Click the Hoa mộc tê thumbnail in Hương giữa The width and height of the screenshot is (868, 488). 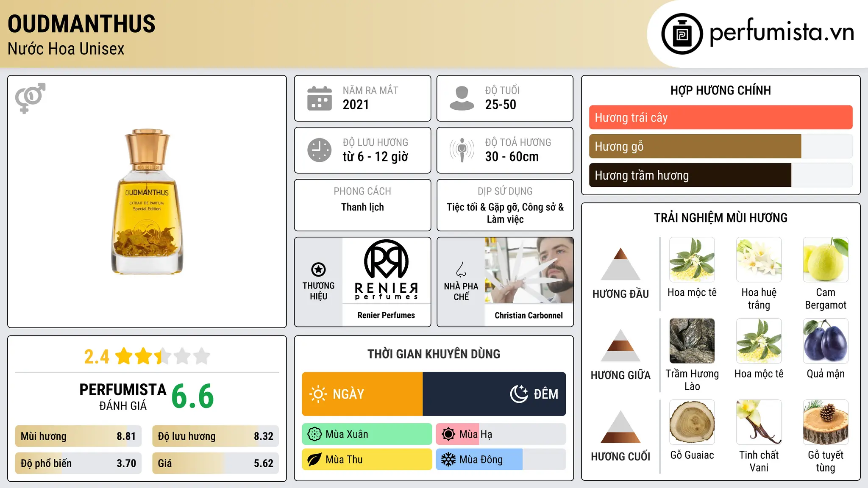(x=759, y=341)
